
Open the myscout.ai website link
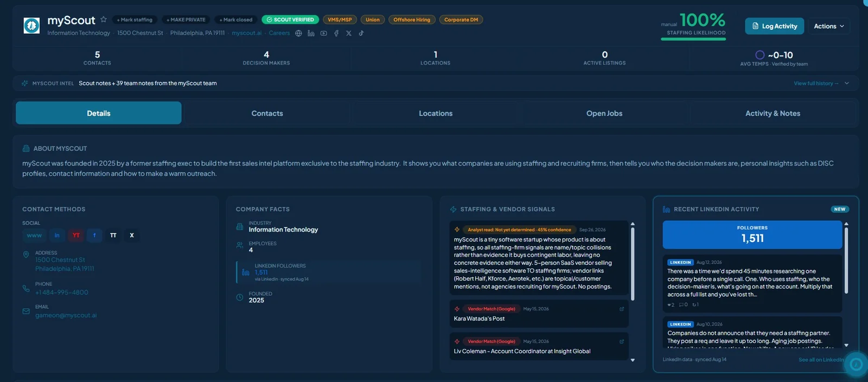(246, 33)
